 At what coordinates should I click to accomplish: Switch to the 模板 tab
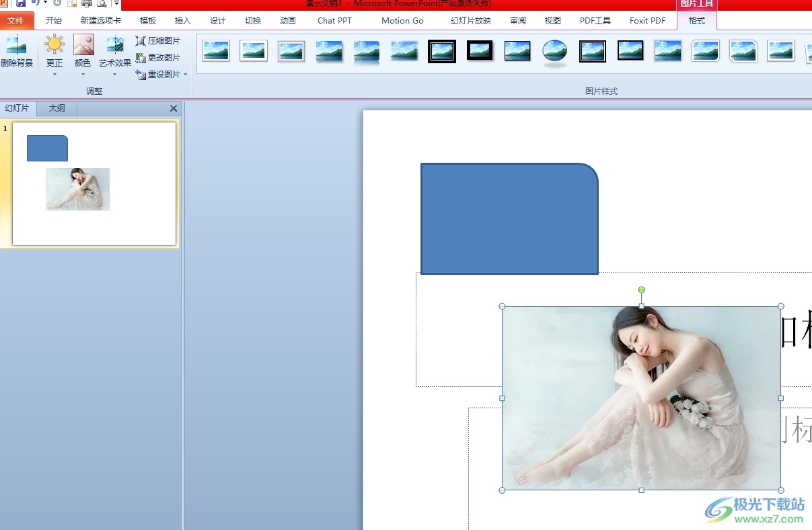[148, 21]
